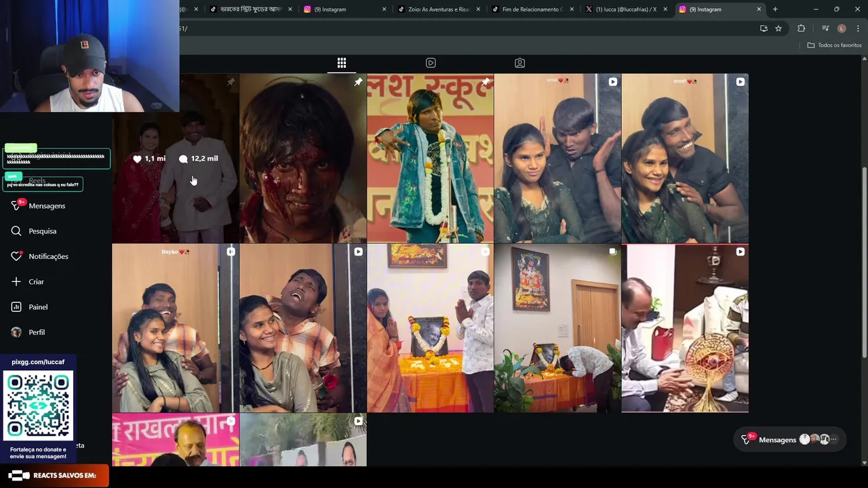This screenshot has height=488, width=868.
Task: Open the pinned bloody face post
Action: point(303,158)
